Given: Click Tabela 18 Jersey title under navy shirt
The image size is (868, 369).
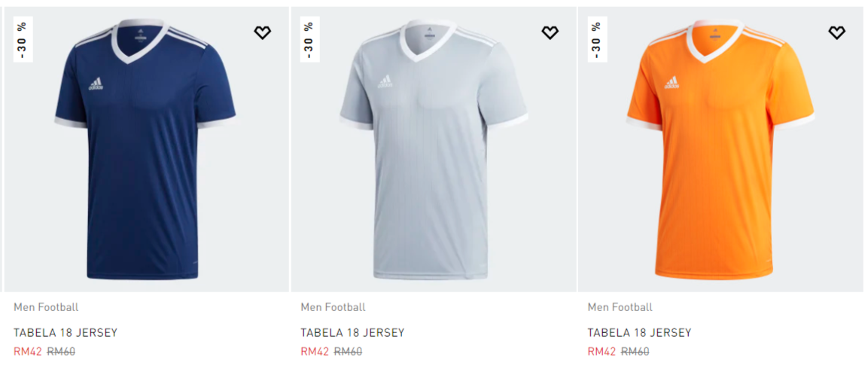Looking at the screenshot, I should click(65, 332).
